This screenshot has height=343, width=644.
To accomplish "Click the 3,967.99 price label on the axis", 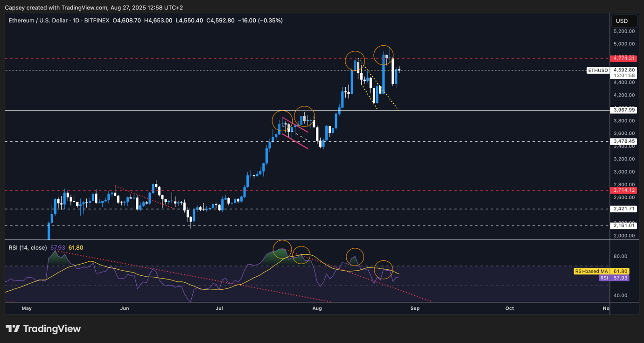I will click(x=624, y=110).
